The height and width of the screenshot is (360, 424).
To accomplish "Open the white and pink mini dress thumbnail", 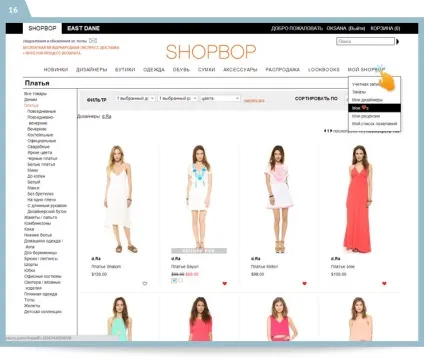I will click(x=279, y=199).
